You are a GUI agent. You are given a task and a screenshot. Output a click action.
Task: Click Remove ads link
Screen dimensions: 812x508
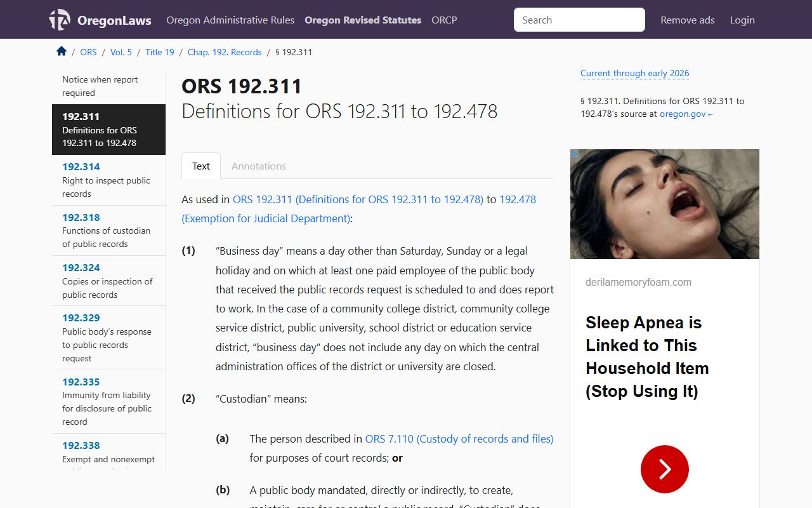688,20
